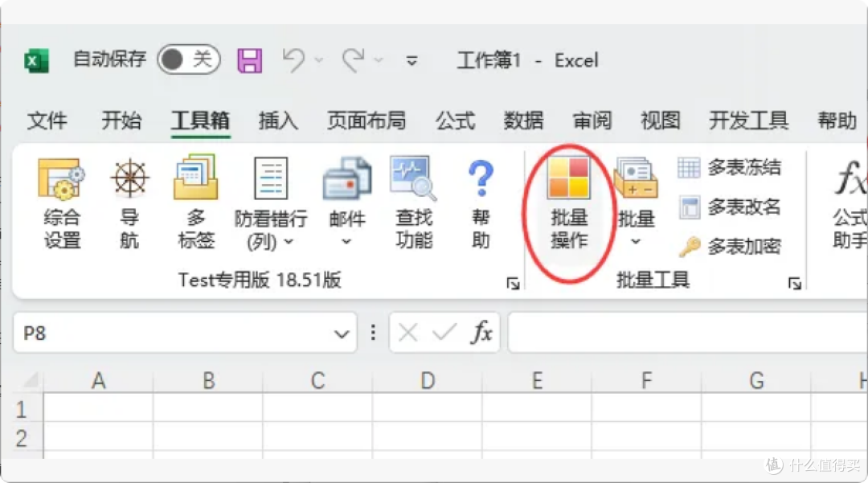The width and height of the screenshot is (868, 483).
Task: Open the redo history dropdown arrow
Action: click(379, 59)
